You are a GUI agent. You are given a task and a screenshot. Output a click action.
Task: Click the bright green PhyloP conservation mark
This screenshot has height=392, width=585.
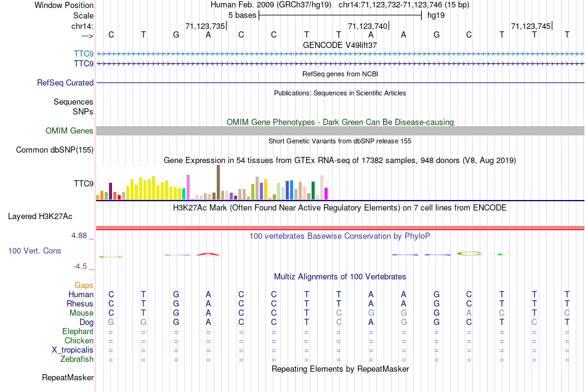[x=500, y=254]
